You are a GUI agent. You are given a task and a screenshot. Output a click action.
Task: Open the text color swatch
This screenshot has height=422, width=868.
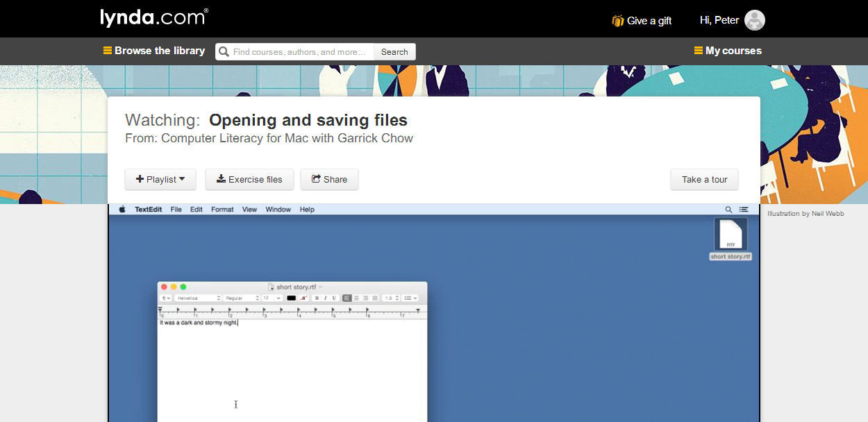292,298
